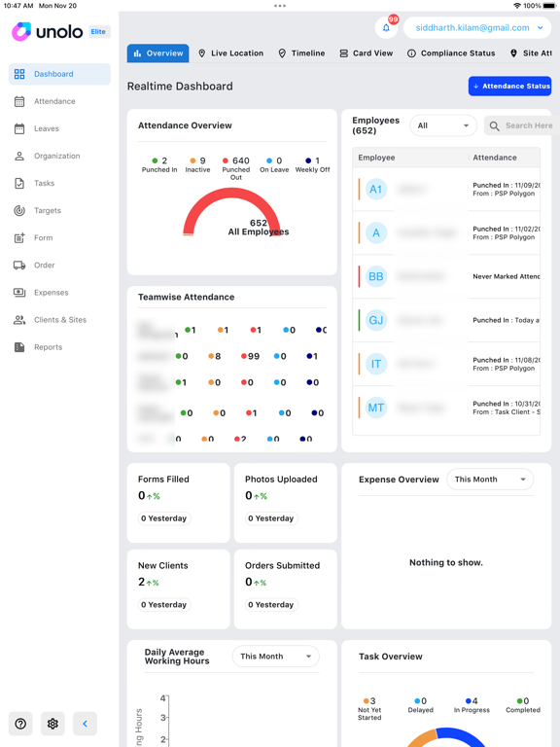Click the Attendance column header
The width and height of the screenshot is (560, 747).
(x=495, y=158)
